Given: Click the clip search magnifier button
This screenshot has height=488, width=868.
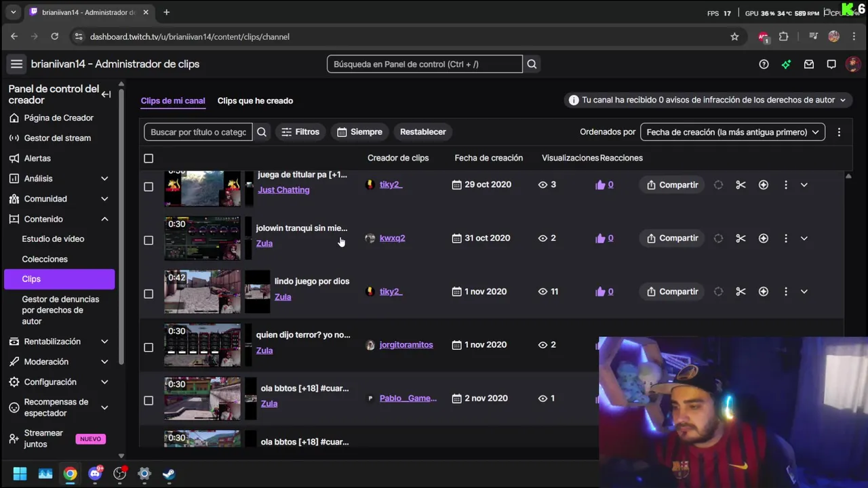Looking at the screenshot, I should point(262,131).
